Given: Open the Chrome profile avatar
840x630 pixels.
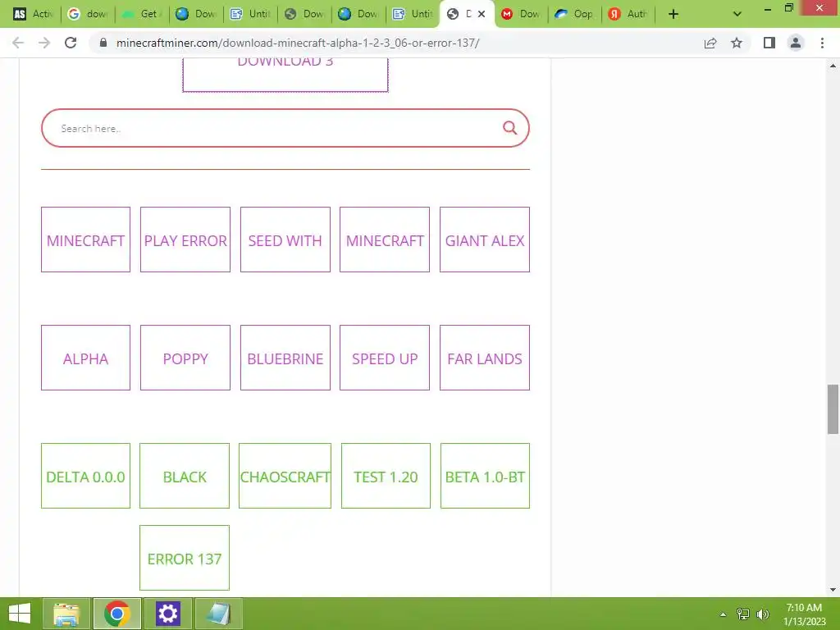Looking at the screenshot, I should click(796, 43).
